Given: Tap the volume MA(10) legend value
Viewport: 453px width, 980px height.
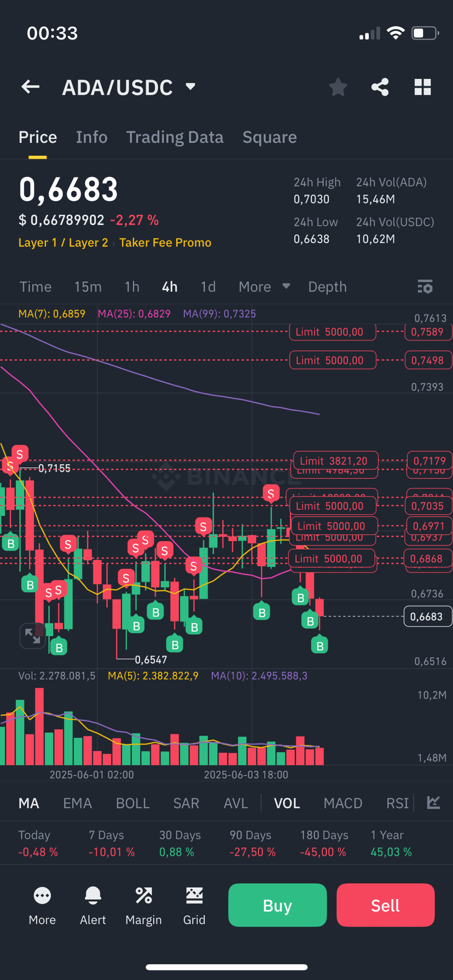Looking at the screenshot, I should (259, 676).
